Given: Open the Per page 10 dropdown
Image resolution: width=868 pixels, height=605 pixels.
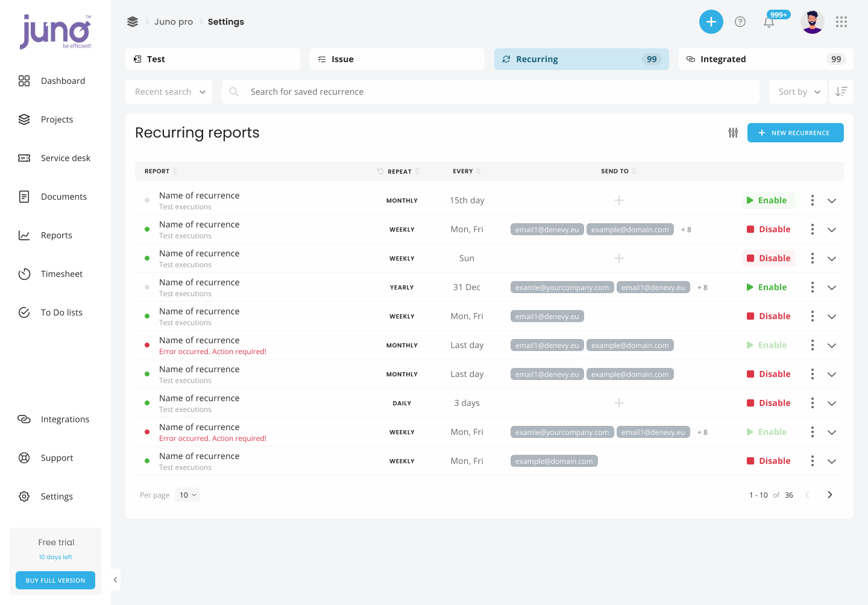Looking at the screenshot, I should coord(187,495).
